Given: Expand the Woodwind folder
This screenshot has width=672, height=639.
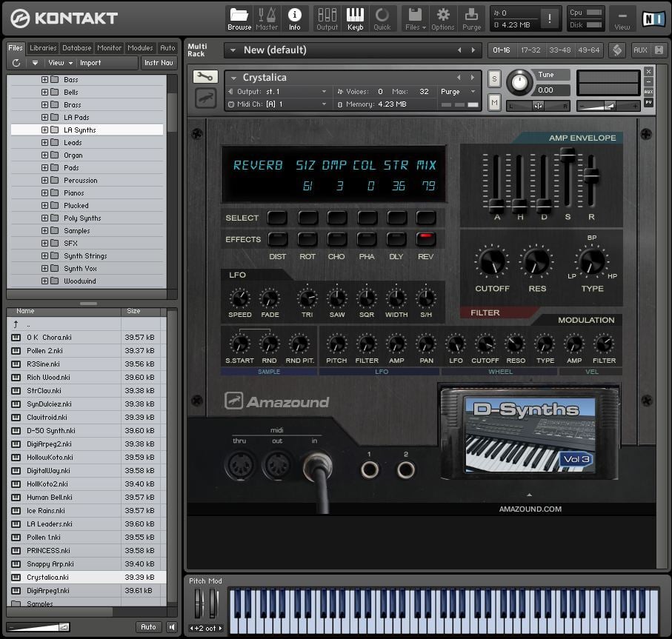Looking at the screenshot, I should pyautogui.click(x=44, y=281).
